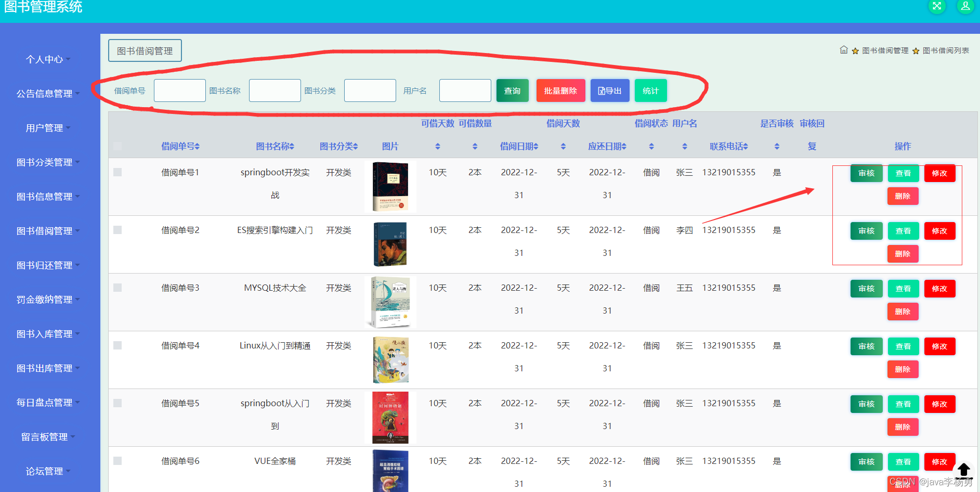This screenshot has width=980, height=492.
Task: Open 留言板管理 in the sidebar
Action: click(x=48, y=437)
